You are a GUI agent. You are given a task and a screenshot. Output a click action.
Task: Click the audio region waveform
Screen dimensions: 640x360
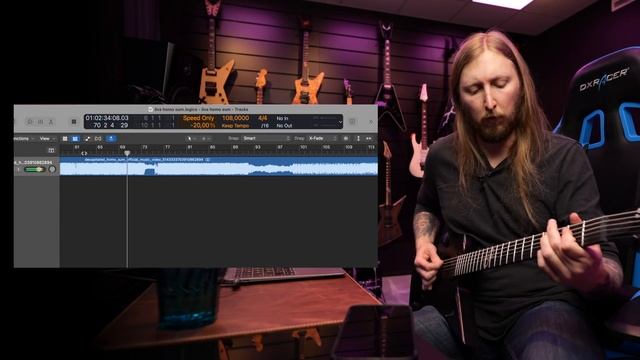click(x=219, y=169)
